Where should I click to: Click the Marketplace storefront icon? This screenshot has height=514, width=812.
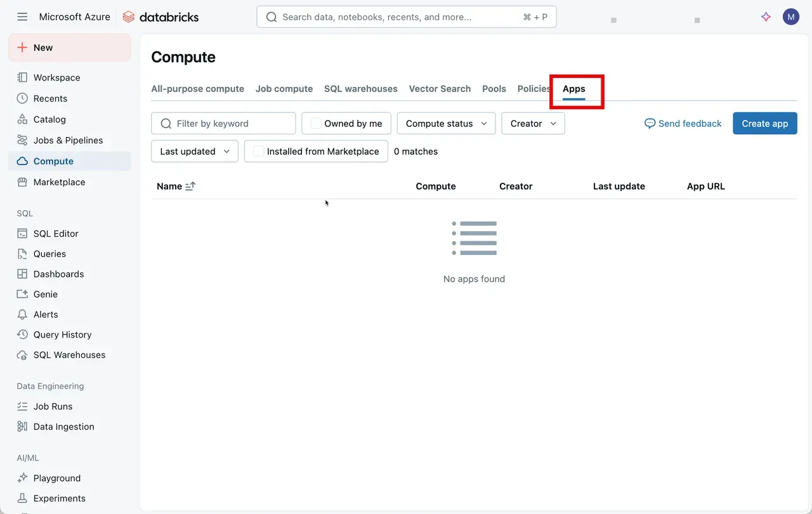(x=22, y=182)
